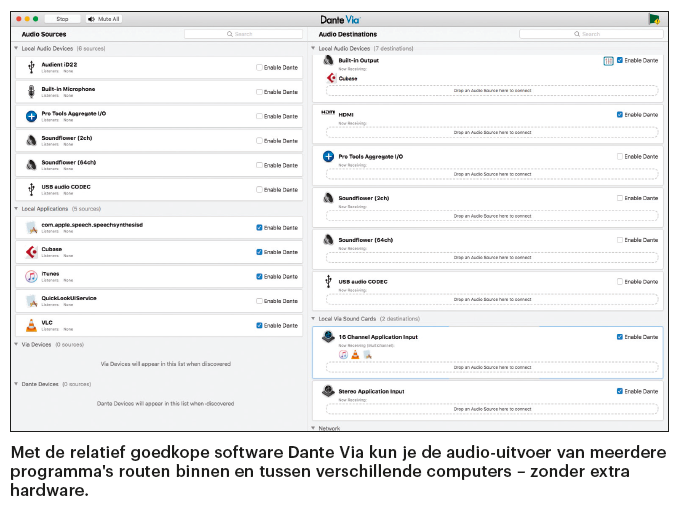Collapse the Local Applications section
Image resolution: width=679 pixels, height=508 pixels.
click(16, 209)
